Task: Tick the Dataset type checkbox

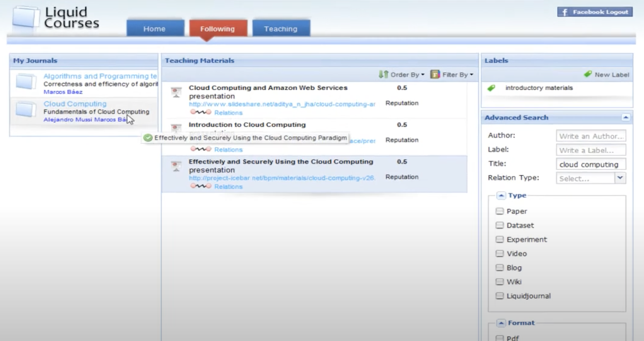Action: pyautogui.click(x=499, y=225)
